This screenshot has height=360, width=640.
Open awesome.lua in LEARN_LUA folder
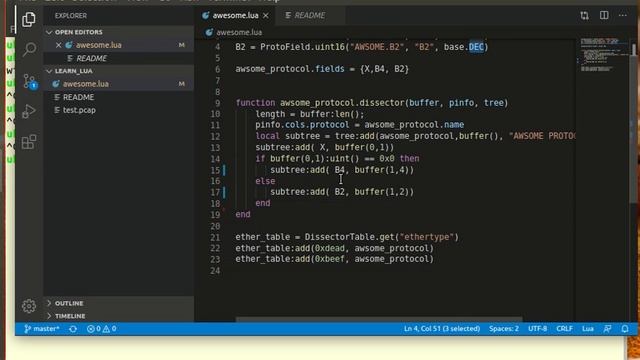(x=86, y=84)
